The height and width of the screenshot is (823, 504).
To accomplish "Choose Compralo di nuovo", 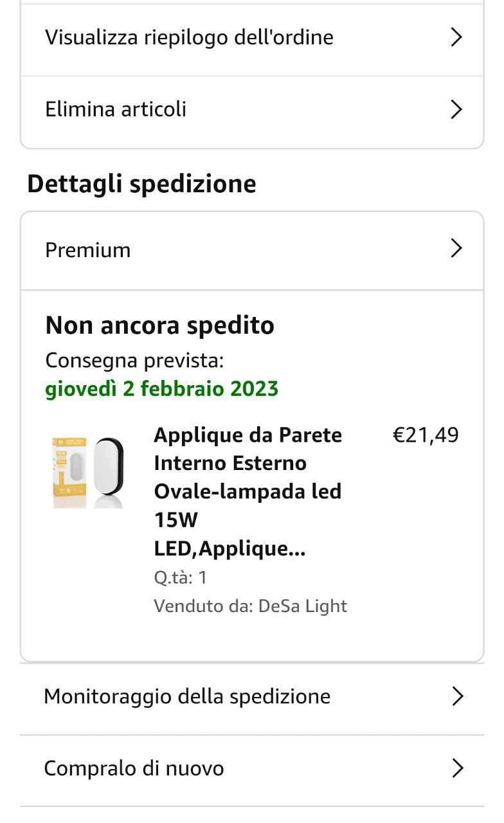I will (x=134, y=768).
